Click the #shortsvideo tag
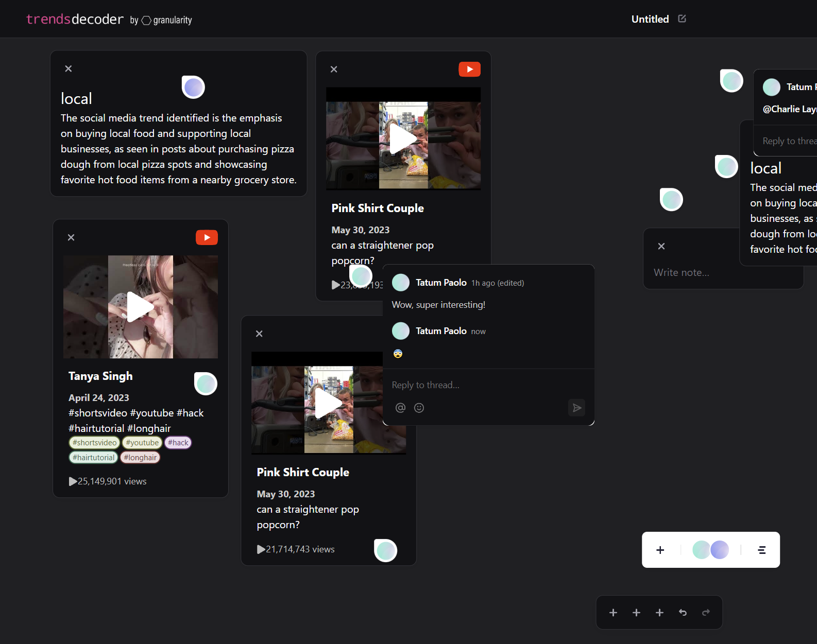The height and width of the screenshot is (644, 817). [x=94, y=443]
